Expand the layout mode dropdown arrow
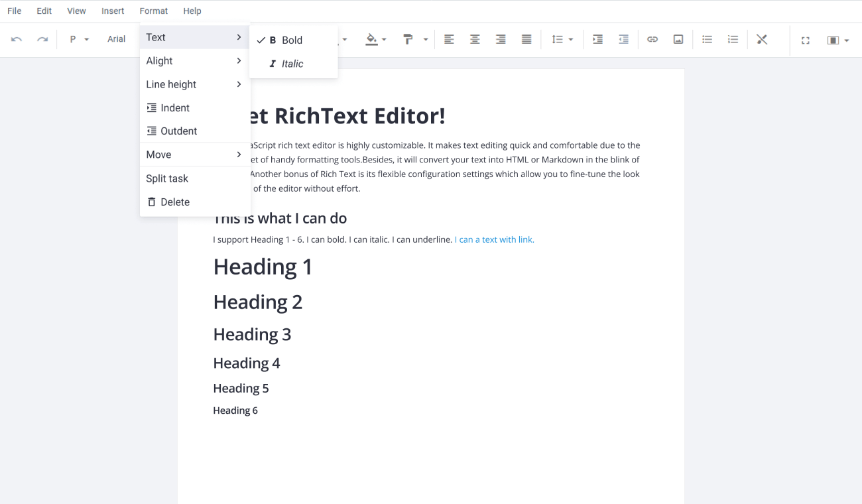This screenshot has height=504, width=862. pyautogui.click(x=847, y=40)
